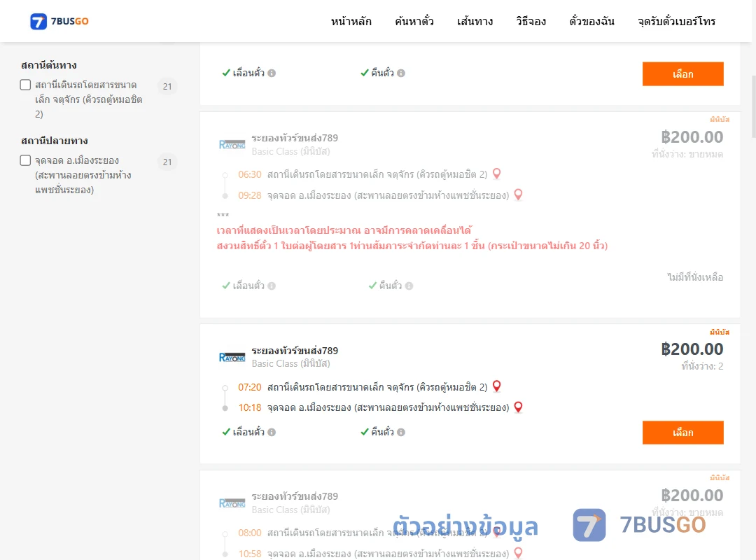
Task: Click count badge 21 beside destination stop filter
Action: click(x=167, y=162)
